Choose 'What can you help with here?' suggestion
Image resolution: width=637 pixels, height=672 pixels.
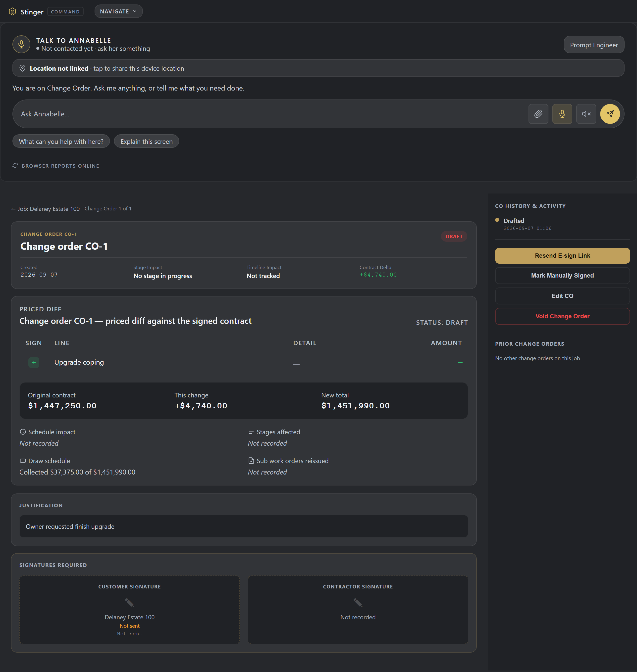pyautogui.click(x=61, y=141)
